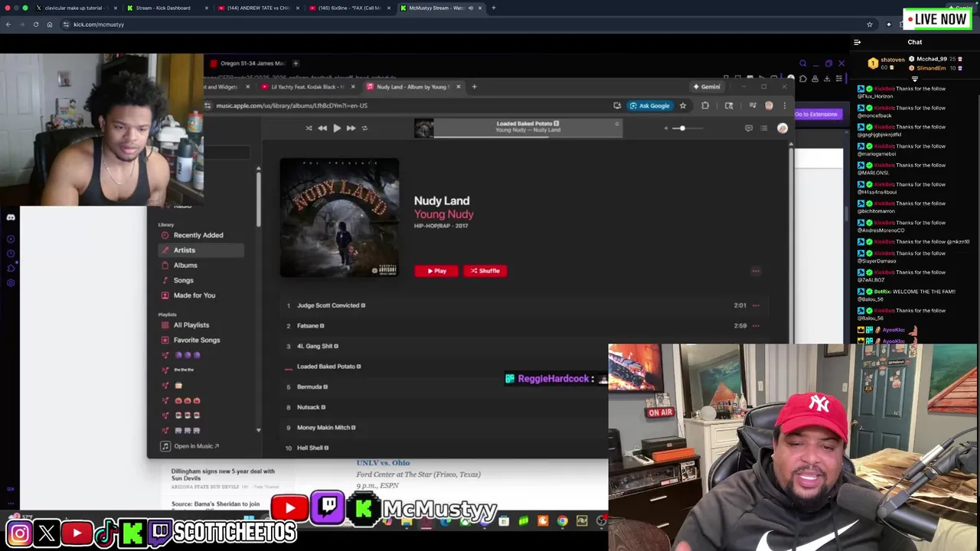Screen dimensions: 980x551
Task: Select track Money Makin Mitch
Action: 325,427
